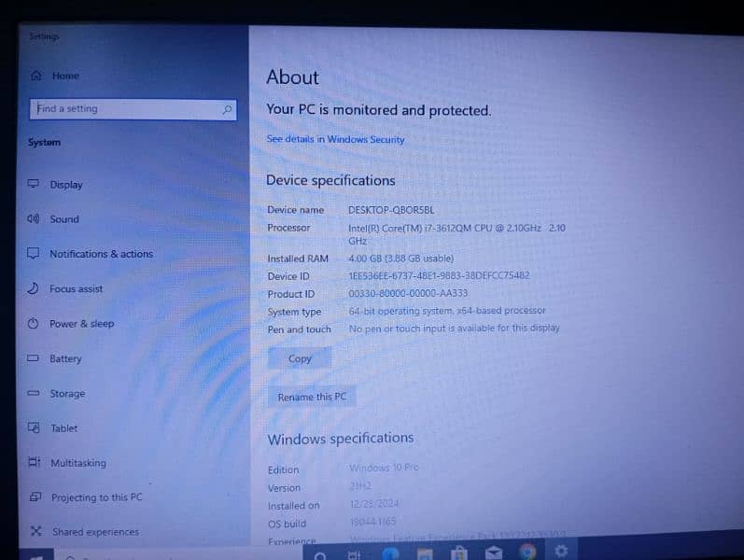
Task: Click the Power & sleep icon
Action: pyautogui.click(x=33, y=323)
